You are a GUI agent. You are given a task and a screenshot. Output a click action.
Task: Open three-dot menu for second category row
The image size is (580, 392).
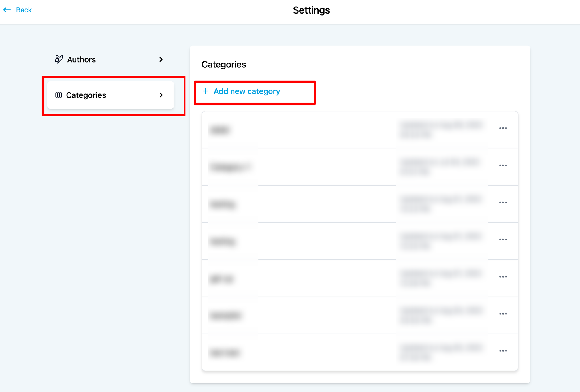[x=503, y=165]
